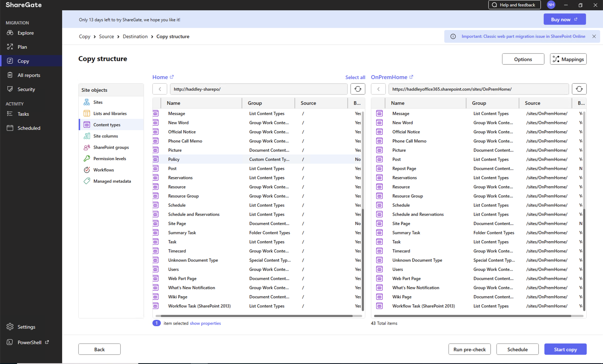The image size is (603, 364).
Task: Click Source in the breadcrumb
Action: 106,36
